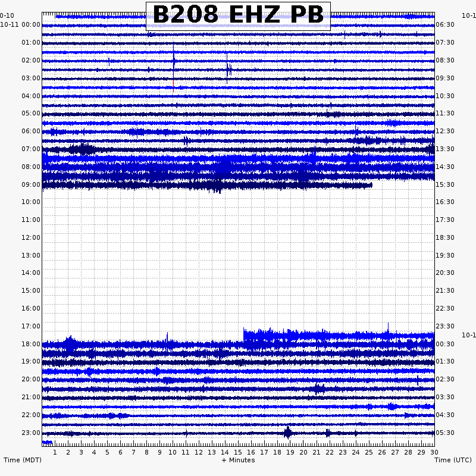Select the 13:00 MDT row label
Viewport: 476px width, 476px height.
31,255
